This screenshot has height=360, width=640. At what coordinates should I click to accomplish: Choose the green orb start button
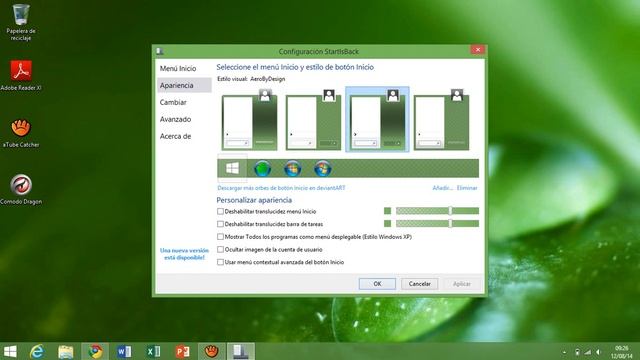tap(262, 169)
